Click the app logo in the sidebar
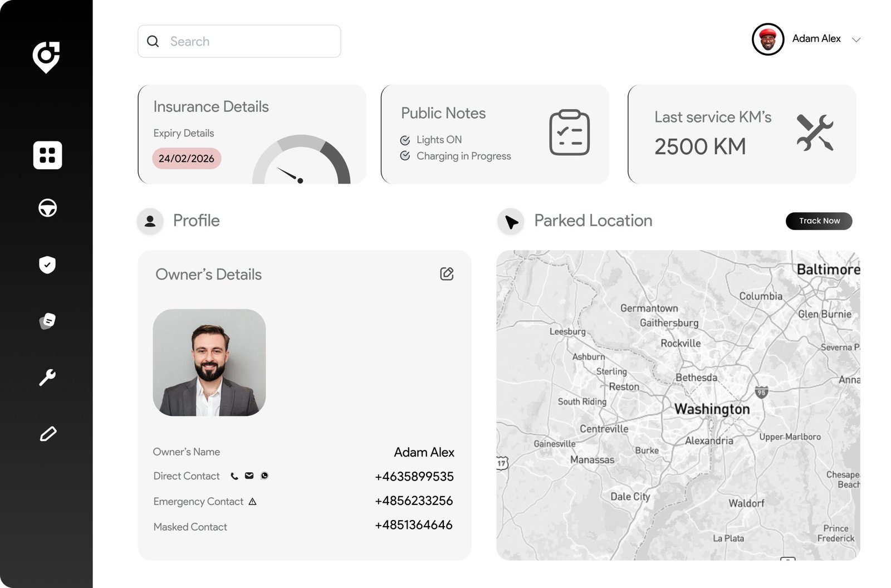 (46, 57)
